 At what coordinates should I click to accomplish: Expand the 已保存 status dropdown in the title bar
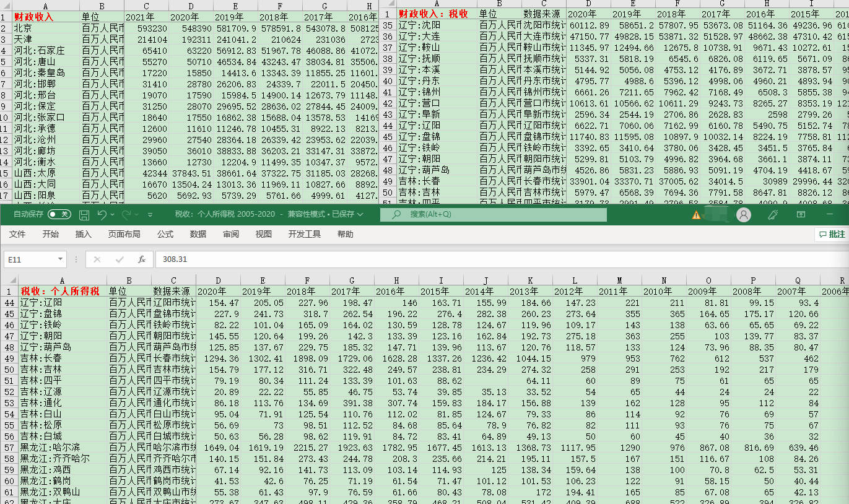360,214
